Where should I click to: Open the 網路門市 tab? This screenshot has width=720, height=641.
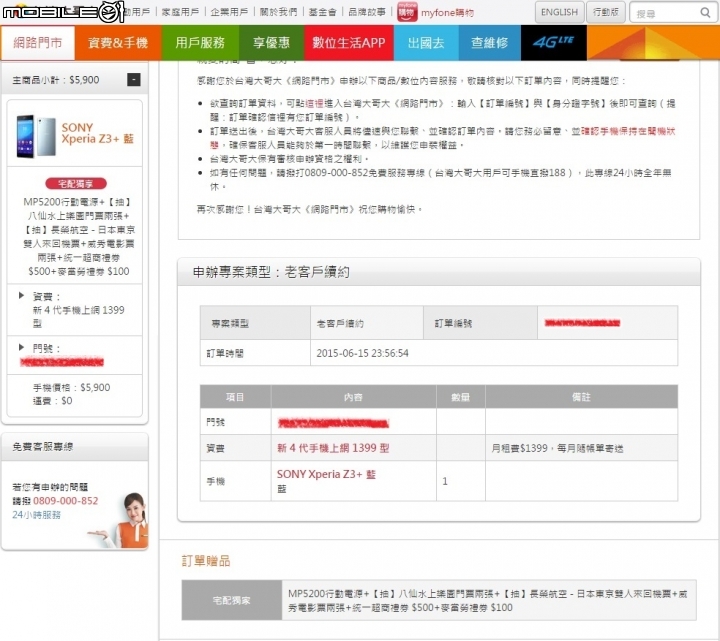pyautogui.click(x=38, y=43)
